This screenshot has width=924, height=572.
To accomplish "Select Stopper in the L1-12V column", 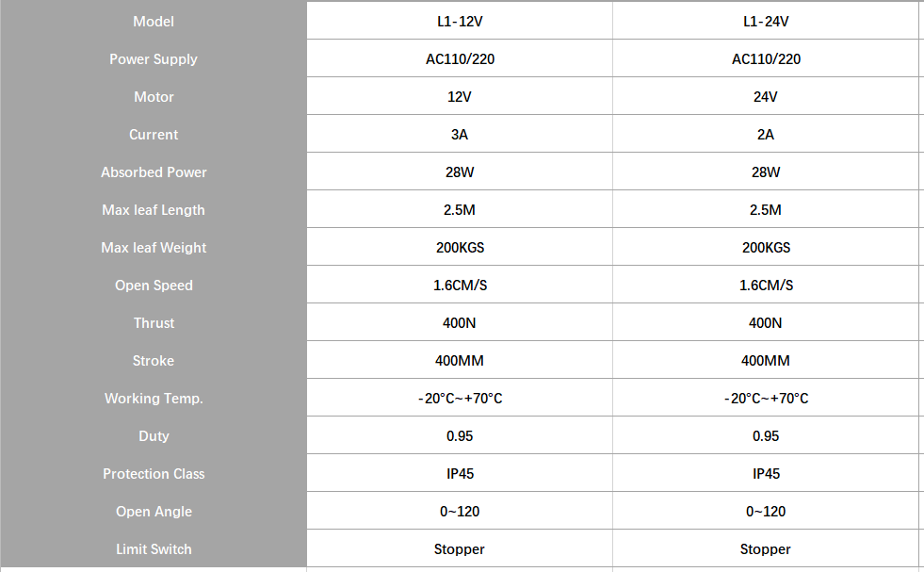I will [460, 549].
